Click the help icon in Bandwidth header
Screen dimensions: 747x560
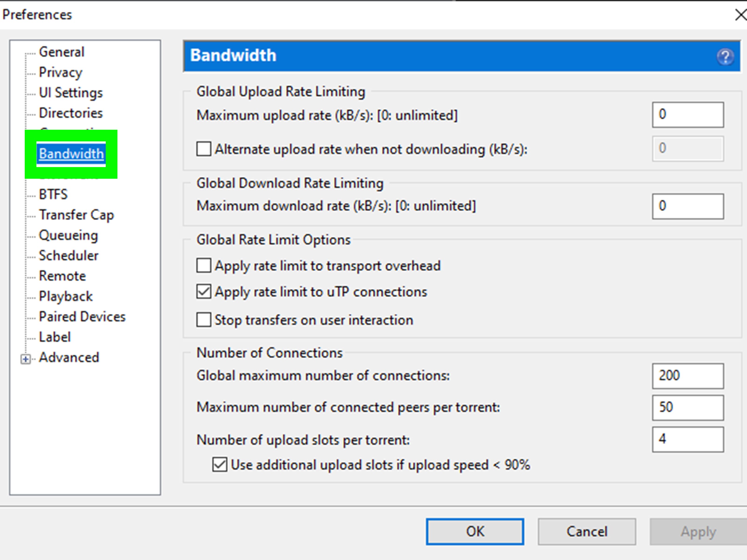724,55
